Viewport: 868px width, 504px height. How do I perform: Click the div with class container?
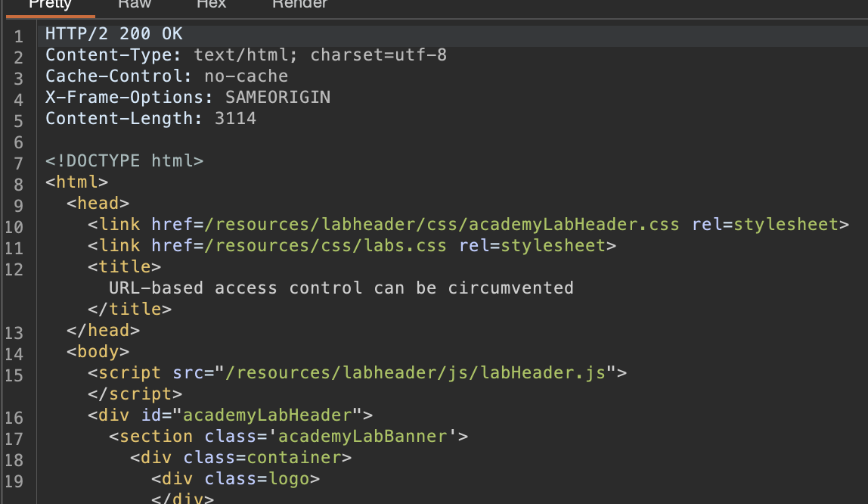[x=240, y=458]
